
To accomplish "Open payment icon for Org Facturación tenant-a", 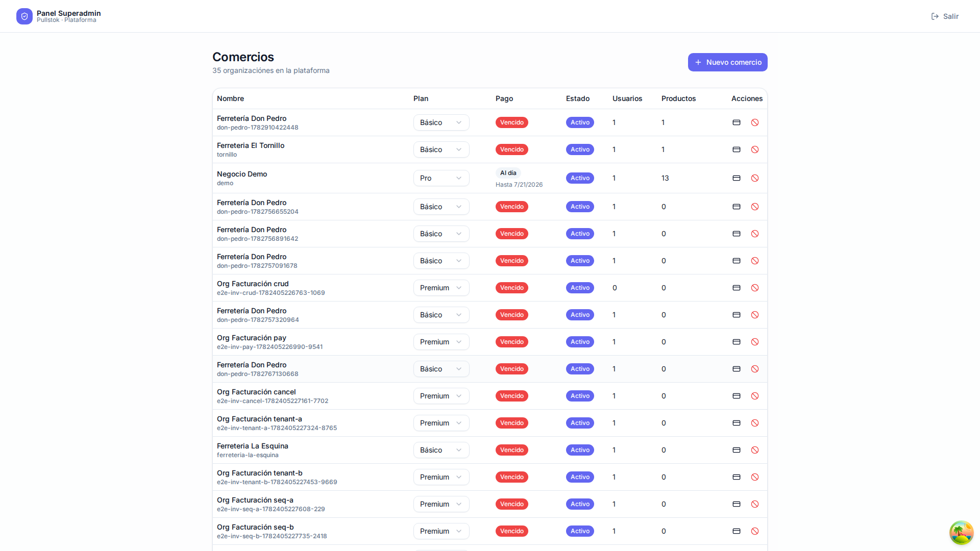I will click(737, 423).
